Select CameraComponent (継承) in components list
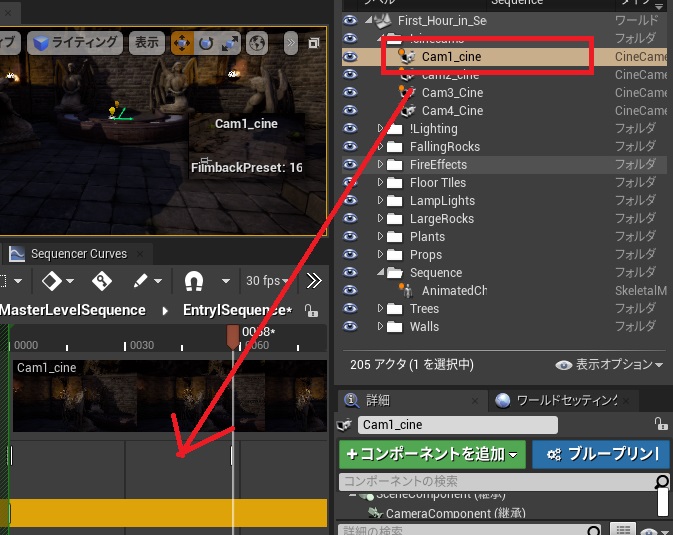 [x=455, y=514]
